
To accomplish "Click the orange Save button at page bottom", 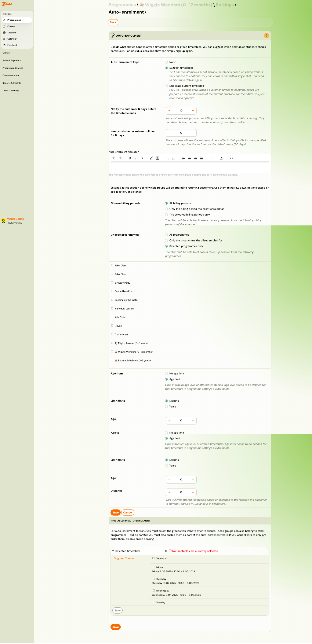I will coord(115,627).
